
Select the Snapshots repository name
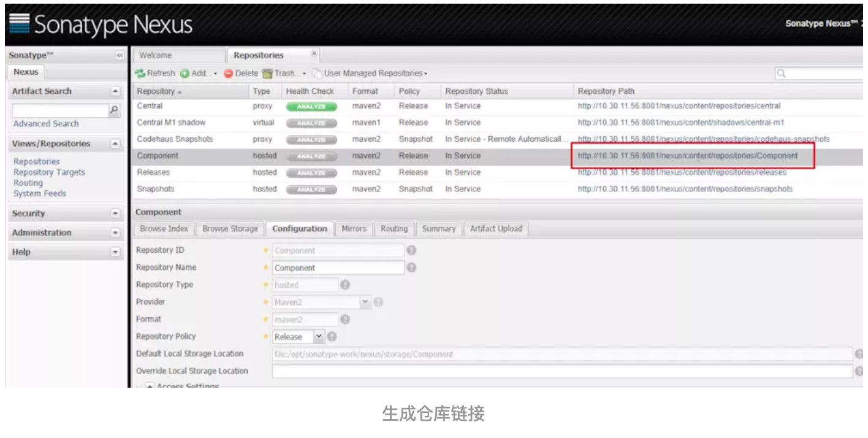click(x=156, y=189)
